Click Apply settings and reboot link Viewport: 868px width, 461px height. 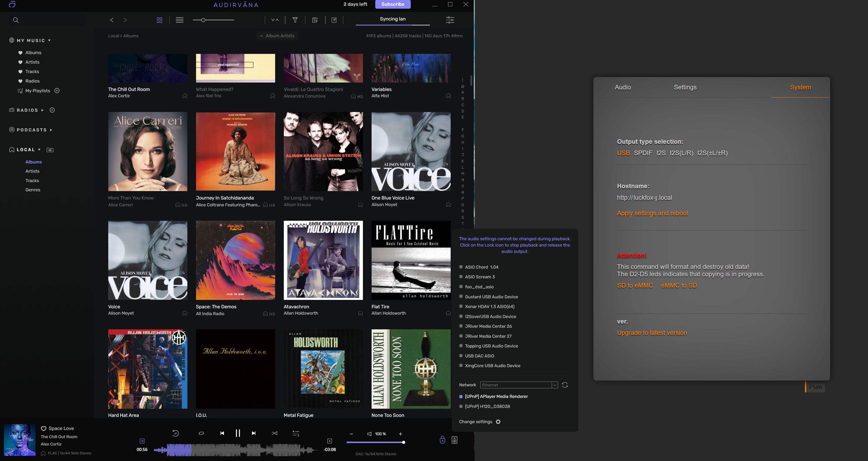pyautogui.click(x=652, y=213)
